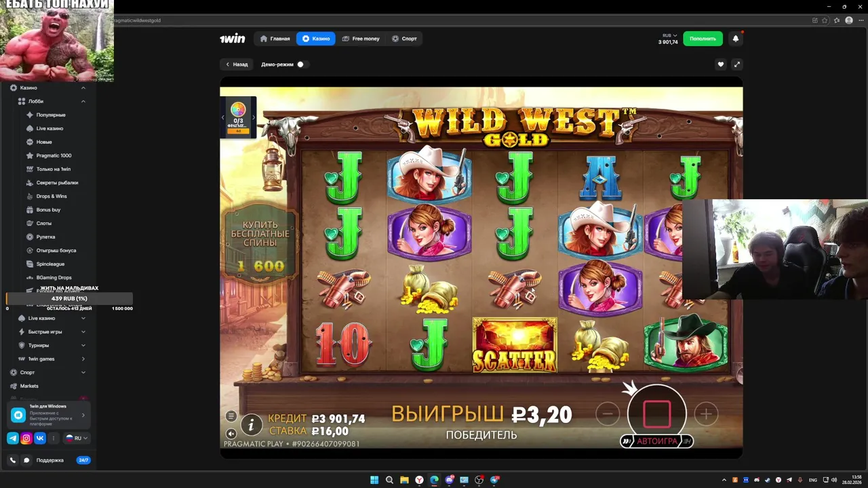Open the slot hamburger menu icon
This screenshot has height=488, width=868.
(x=231, y=416)
